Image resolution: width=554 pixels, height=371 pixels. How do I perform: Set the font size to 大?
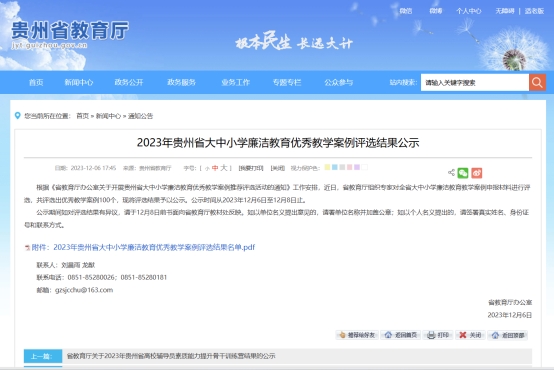[x=224, y=168]
